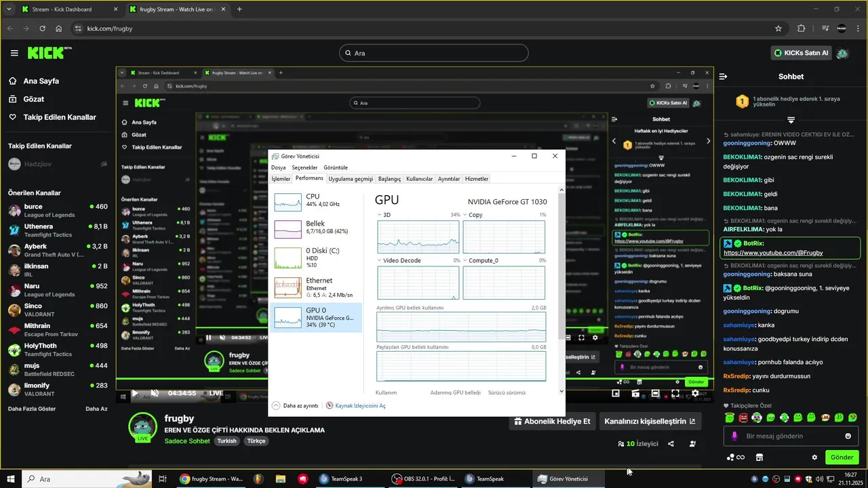Click the KICK logo in the header

coord(49,53)
